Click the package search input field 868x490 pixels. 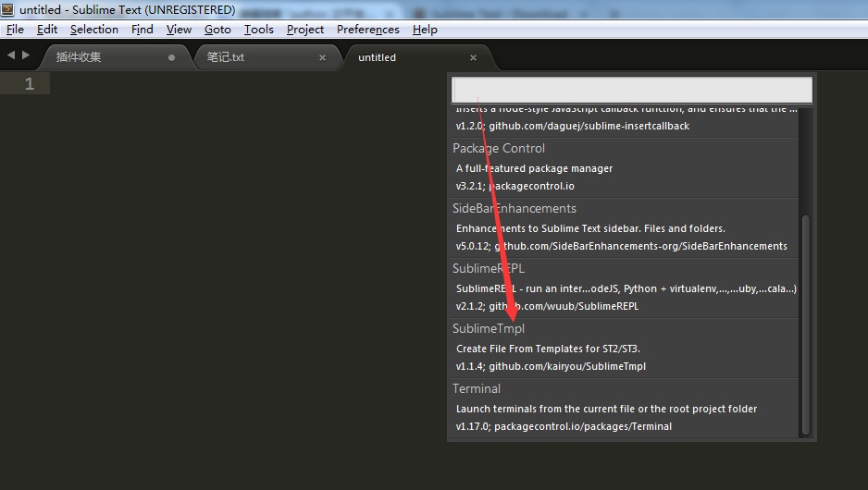click(632, 90)
